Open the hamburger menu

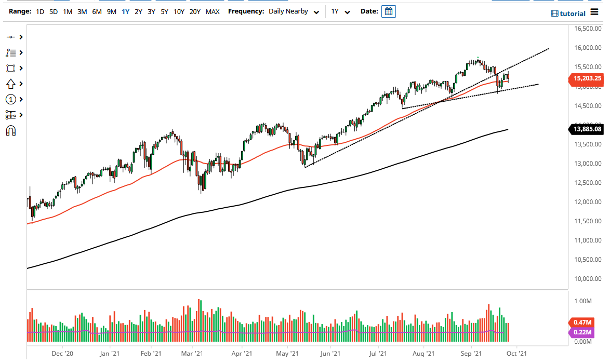point(594,12)
